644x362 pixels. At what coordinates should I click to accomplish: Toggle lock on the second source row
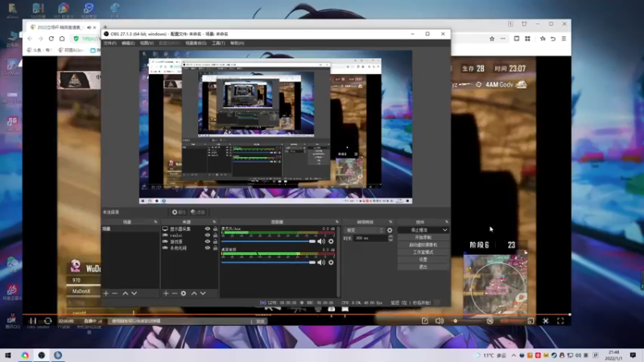[215, 236]
